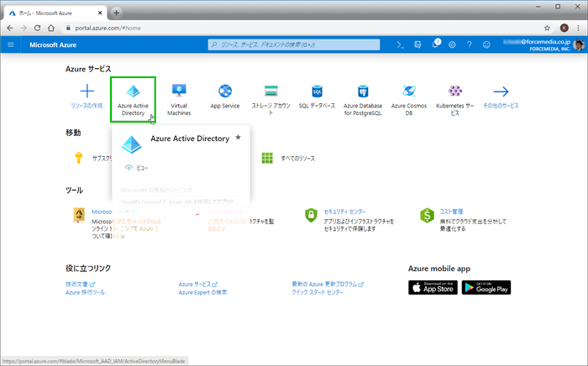The width and height of the screenshot is (588, 366).
Task: Open コスト管理 cost management link
Action: tap(451, 212)
